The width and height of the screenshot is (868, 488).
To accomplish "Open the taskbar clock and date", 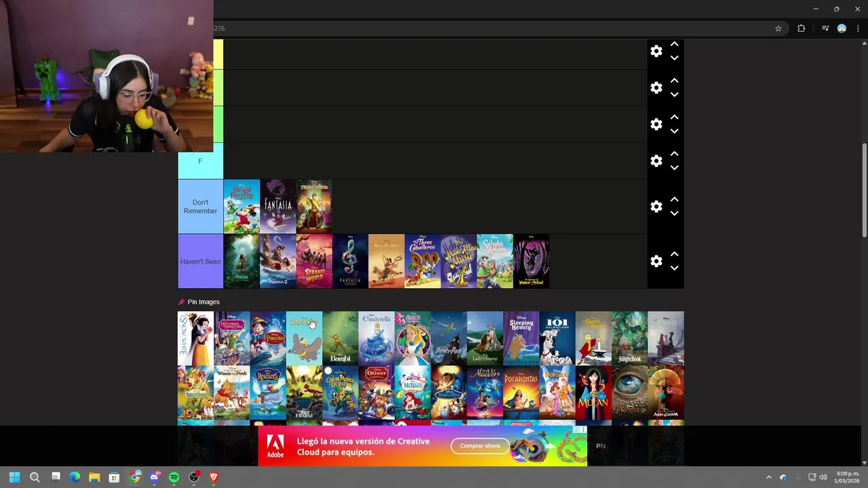I will (x=848, y=477).
